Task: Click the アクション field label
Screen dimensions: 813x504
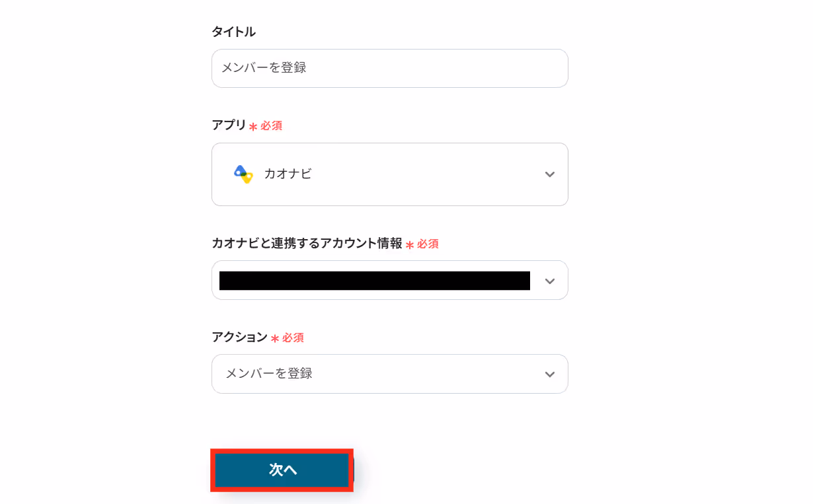Action: tap(239, 337)
